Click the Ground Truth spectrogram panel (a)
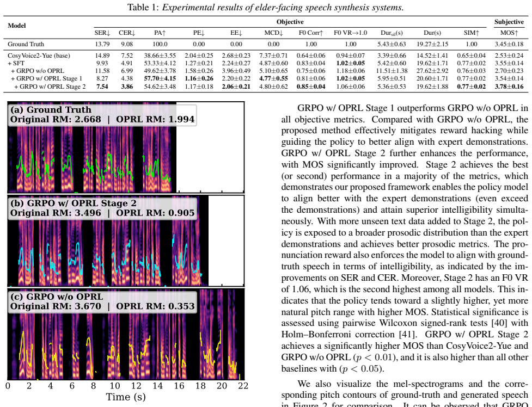532x407 pixels. (x=126, y=147)
